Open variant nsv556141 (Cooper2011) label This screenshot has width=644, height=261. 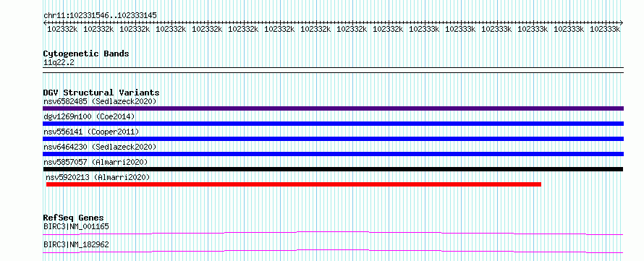(x=91, y=132)
